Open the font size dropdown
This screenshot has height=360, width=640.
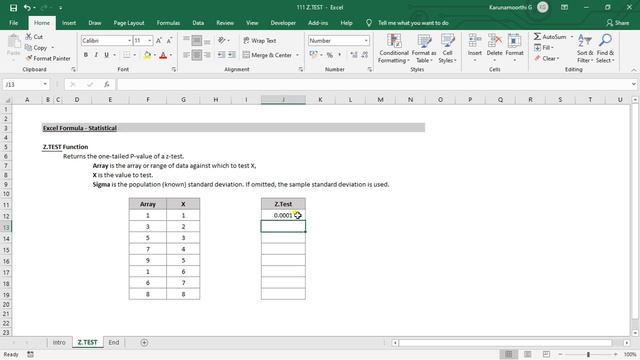(x=150, y=40)
